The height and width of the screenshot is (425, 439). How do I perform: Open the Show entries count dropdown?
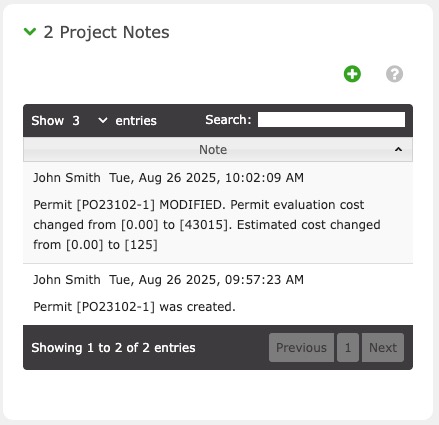click(x=89, y=120)
